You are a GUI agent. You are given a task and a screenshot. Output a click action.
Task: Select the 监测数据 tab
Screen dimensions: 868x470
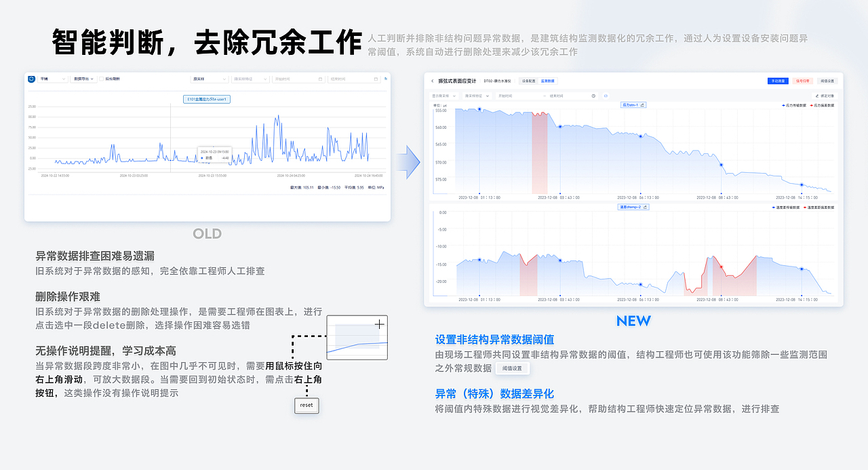point(547,81)
